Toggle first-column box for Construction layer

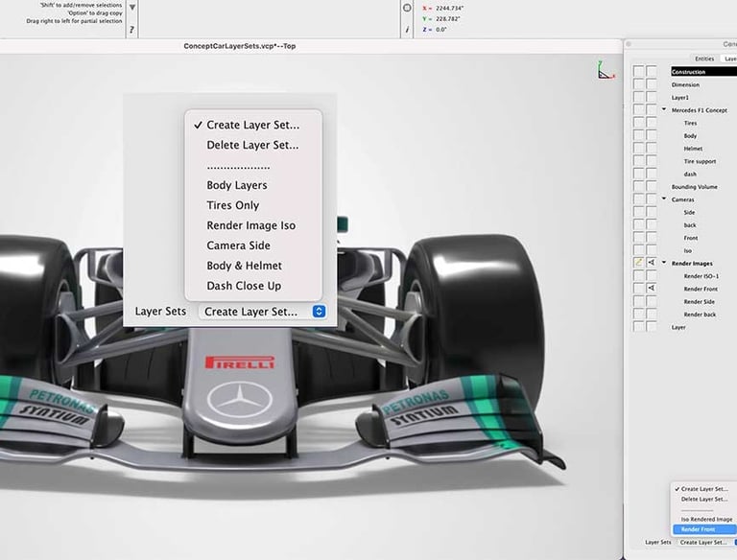tap(638, 71)
